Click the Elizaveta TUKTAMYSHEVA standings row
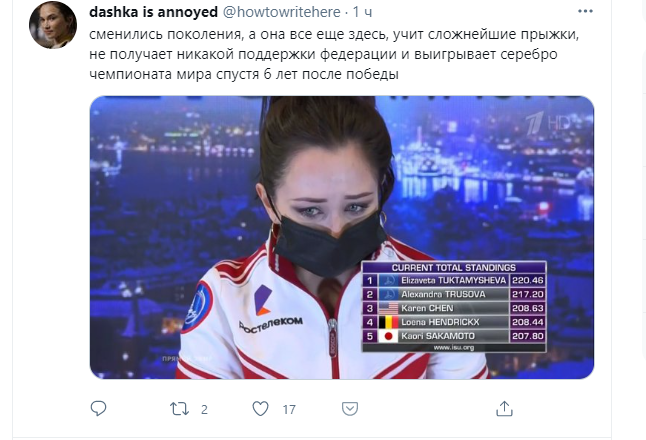This screenshot has height=440, width=646. click(x=454, y=281)
